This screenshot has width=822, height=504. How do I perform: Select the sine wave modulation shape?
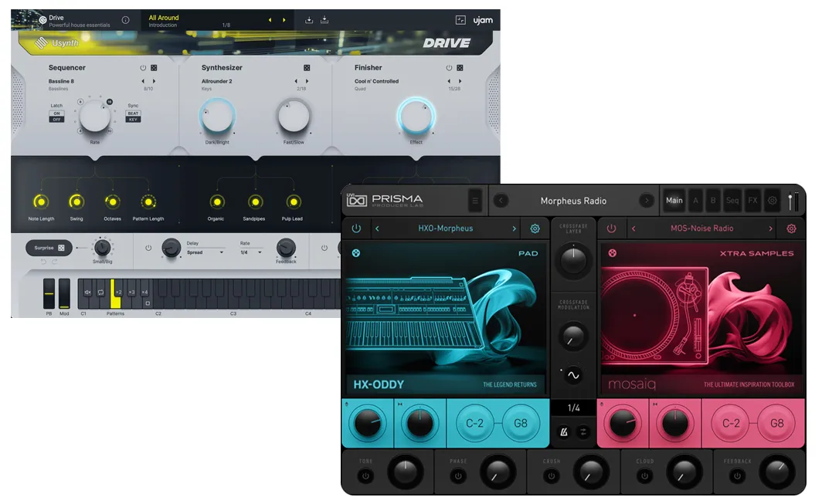coord(573,375)
